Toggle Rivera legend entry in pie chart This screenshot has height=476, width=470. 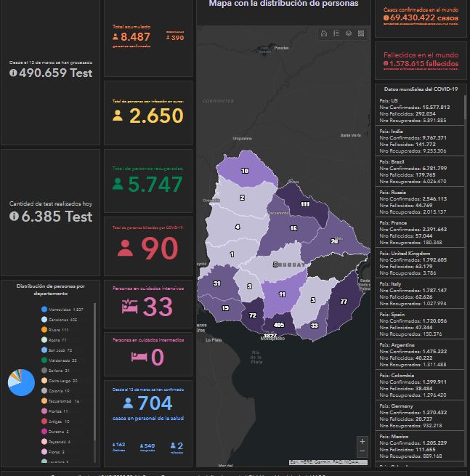(x=62, y=330)
